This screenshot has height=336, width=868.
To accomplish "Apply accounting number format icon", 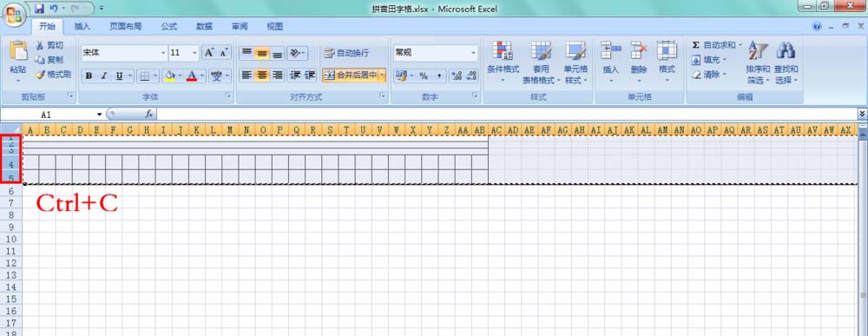I will coord(401,76).
